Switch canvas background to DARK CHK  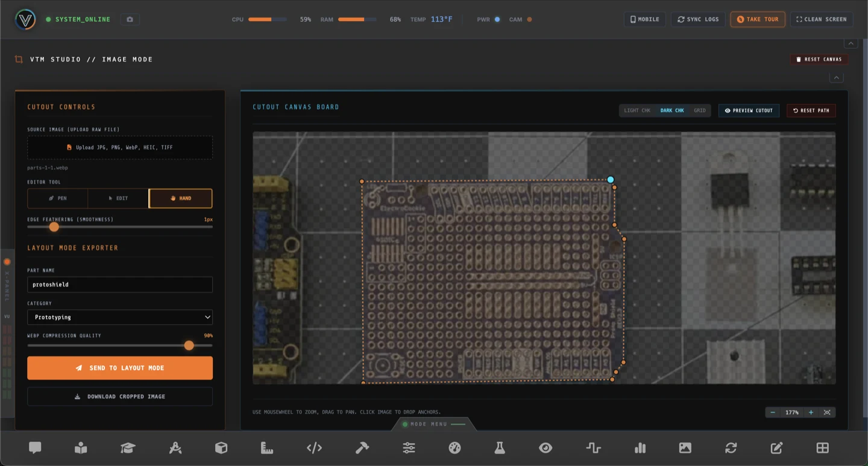[x=672, y=110]
